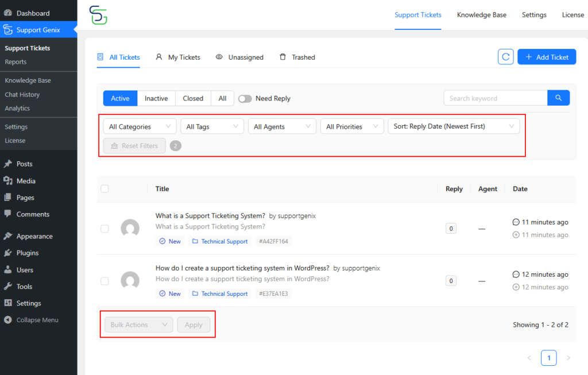Open Media in the WordPress sidebar
588x375 pixels.
[x=26, y=181]
